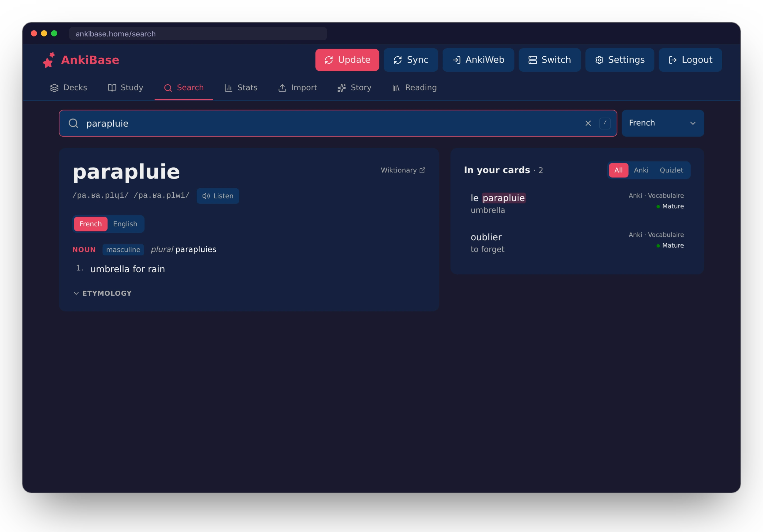Viewport: 763px width, 532px height.
Task: Open the French language dropdown
Action: coord(663,123)
